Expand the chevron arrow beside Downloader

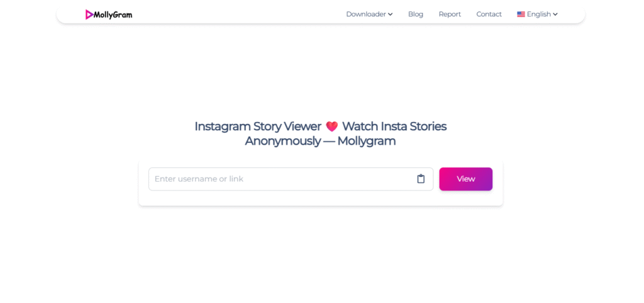coord(390,14)
